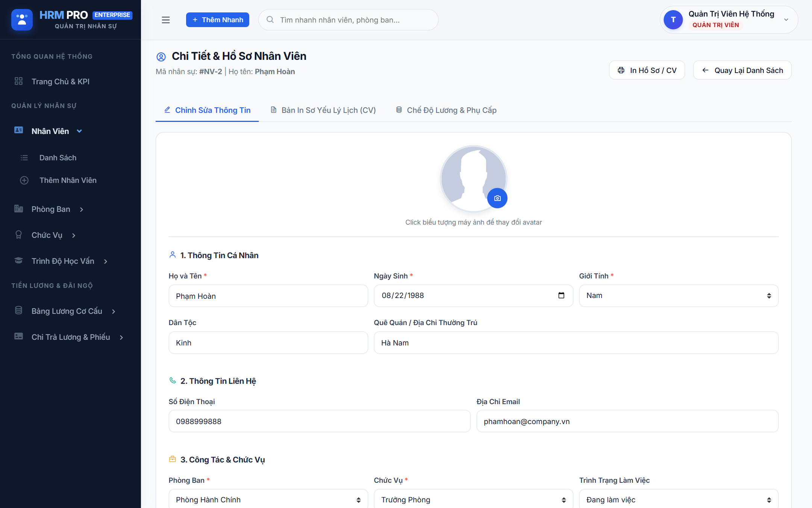
Task: Click the Trình Độ Học Vấn graduation cap icon
Action: click(18, 261)
